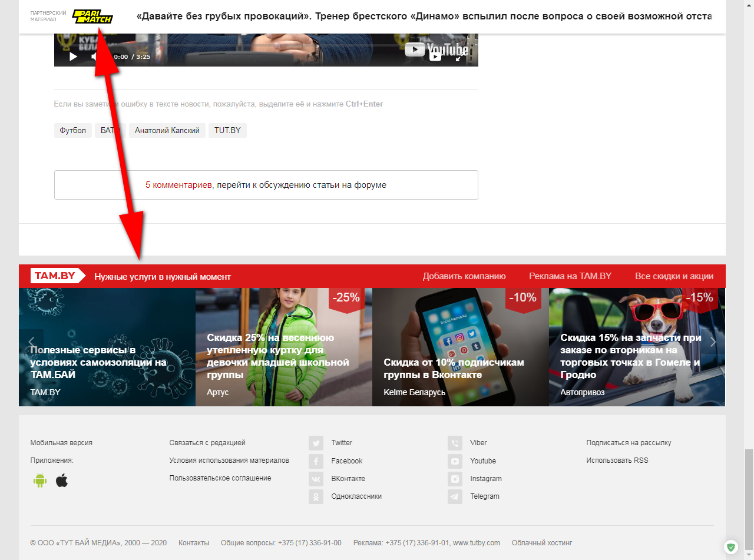This screenshot has width=754, height=560.
Task: Click the Одноклассники icon
Action: pyautogui.click(x=316, y=496)
